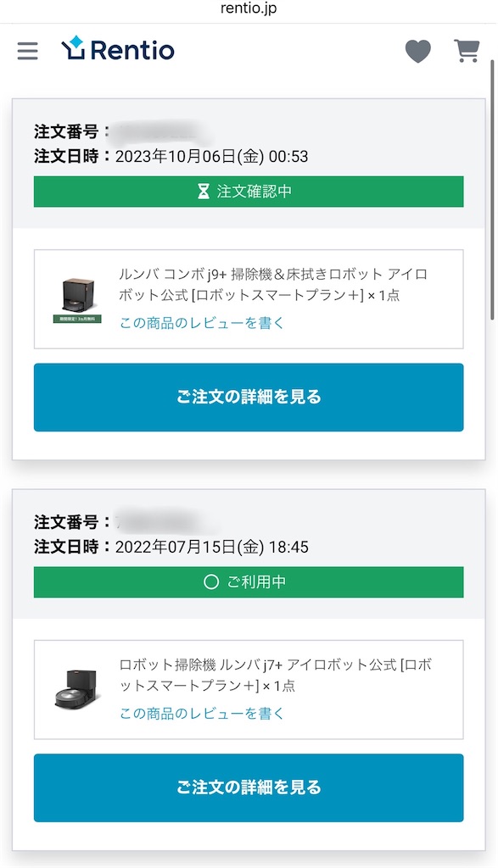Click the 注文確認中 status banner
The height and width of the screenshot is (868, 498).
pyautogui.click(x=249, y=192)
